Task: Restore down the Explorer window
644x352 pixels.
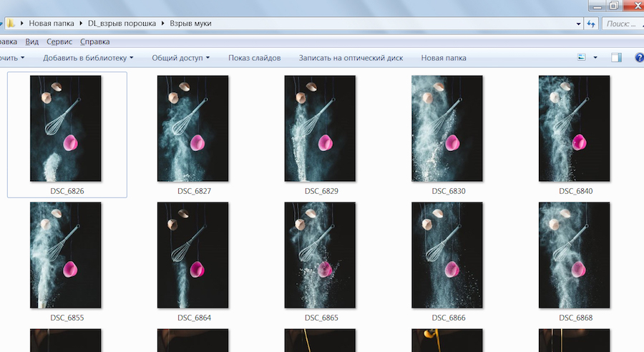Action: point(614,5)
